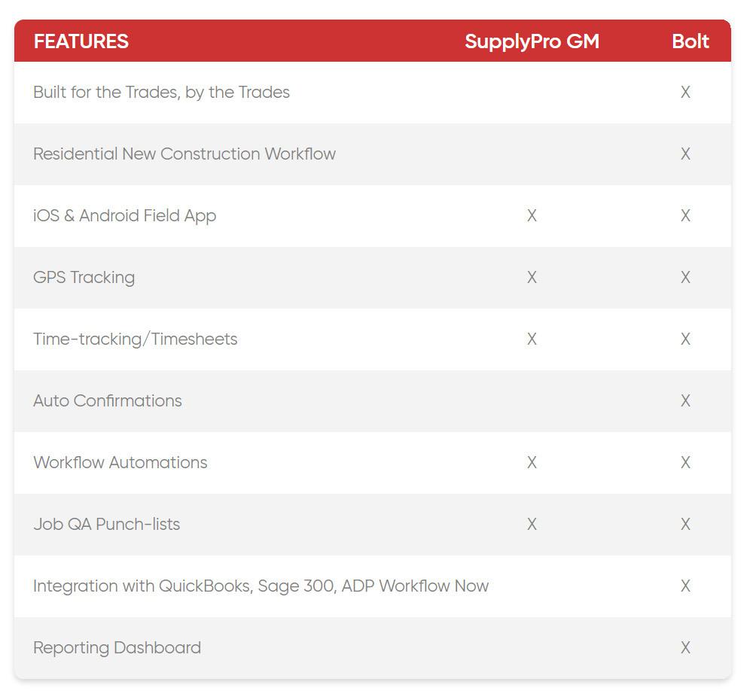
Task: Click the Bolt X for Auto Confirmations
Action: pyautogui.click(x=685, y=401)
